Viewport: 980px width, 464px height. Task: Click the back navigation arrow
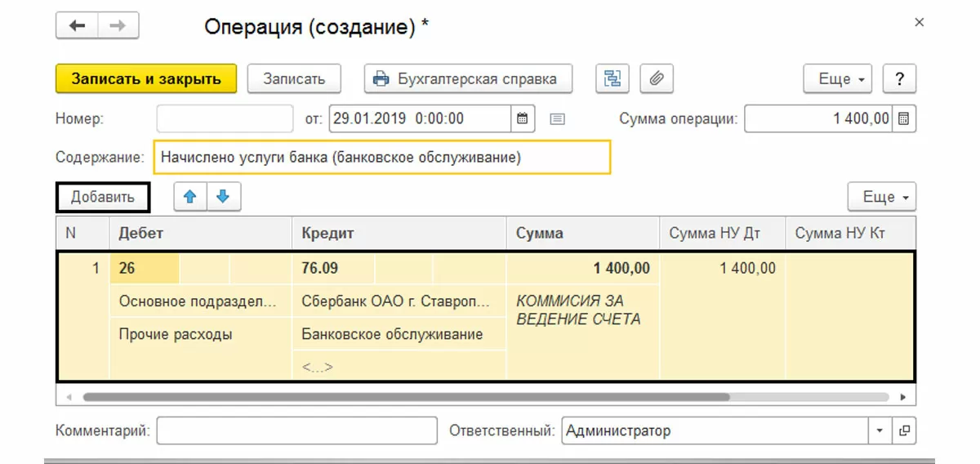point(77,26)
